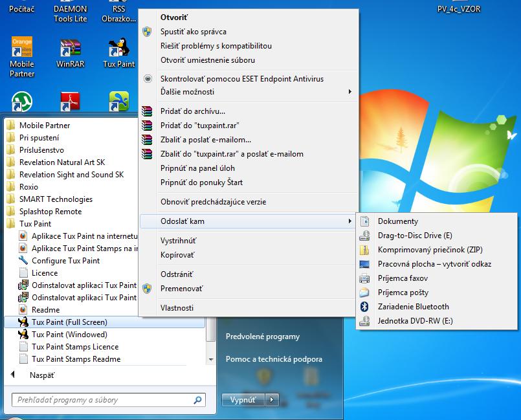
Task: Open the WinRAR desktop shortcut icon
Action: (x=70, y=47)
